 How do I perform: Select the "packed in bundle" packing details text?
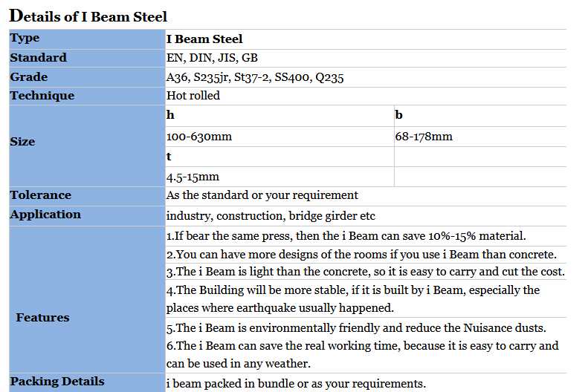tap(296, 384)
